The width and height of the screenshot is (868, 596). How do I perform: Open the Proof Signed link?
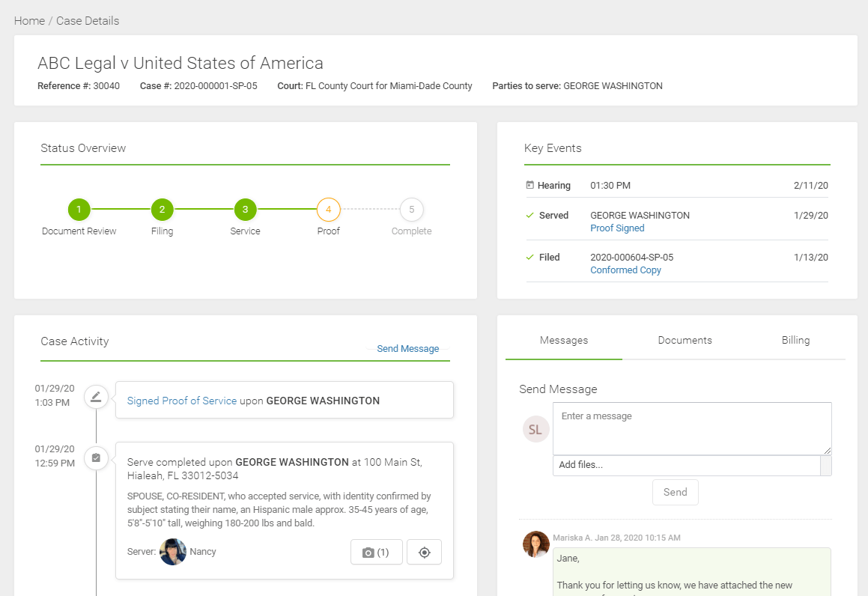pos(617,228)
